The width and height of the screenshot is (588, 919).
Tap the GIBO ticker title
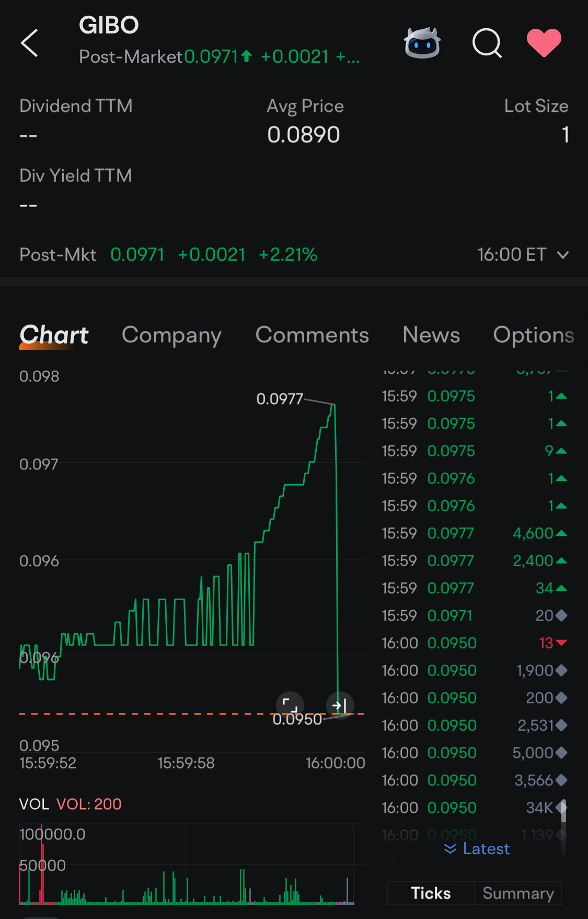click(109, 25)
